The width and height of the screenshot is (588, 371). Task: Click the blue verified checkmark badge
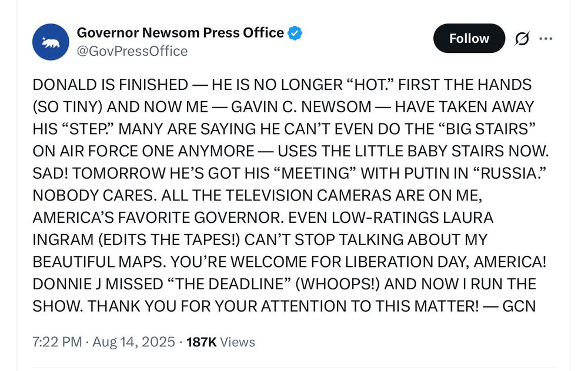click(x=295, y=33)
